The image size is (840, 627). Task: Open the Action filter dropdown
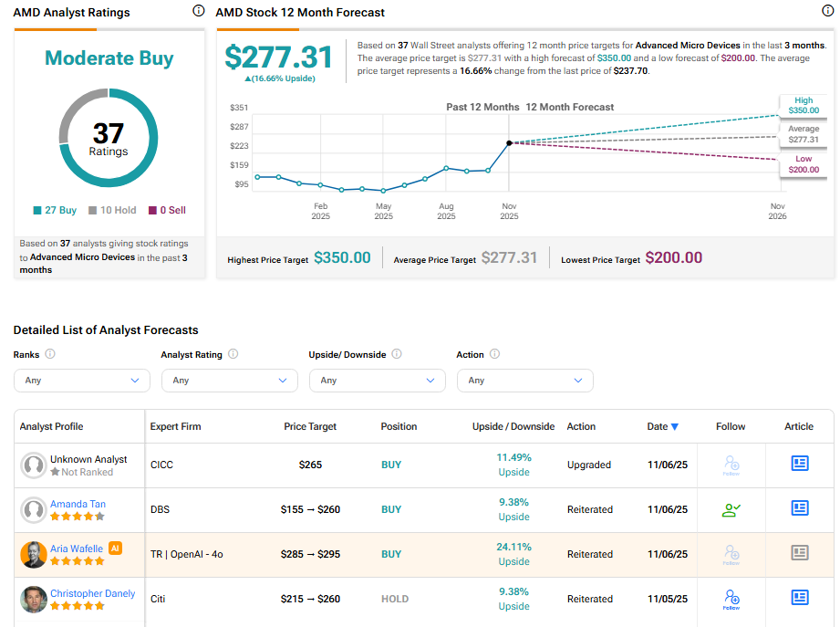[524, 381]
